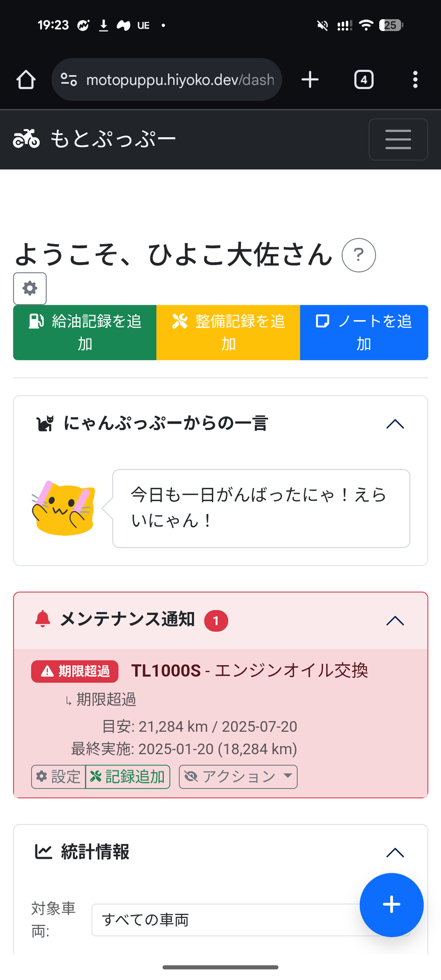
Task: Open the tab switcher showing 4 tabs
Action: coord(364,79)
